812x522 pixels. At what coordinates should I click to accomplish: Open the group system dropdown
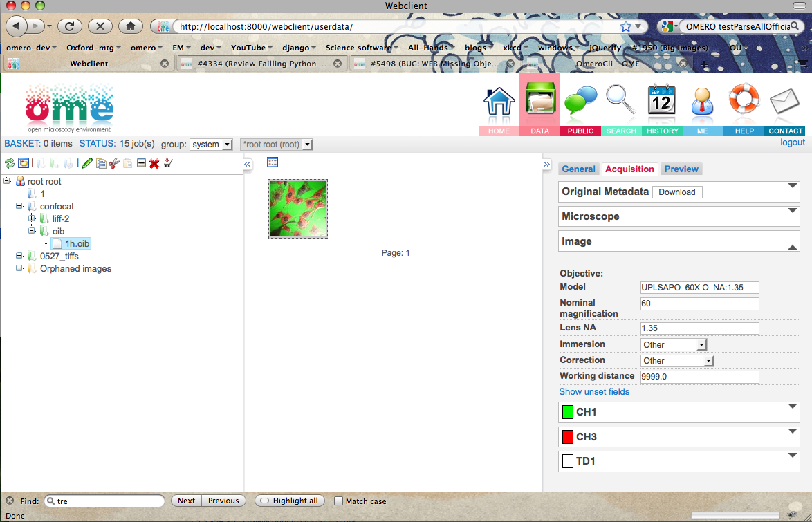click(x=211, y=145)
